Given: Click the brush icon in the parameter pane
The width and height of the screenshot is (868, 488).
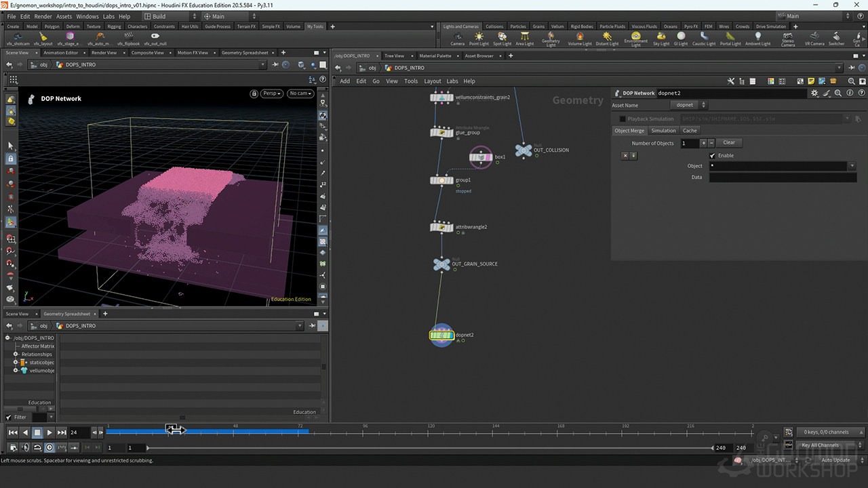Looking at the screenshot, I should pyautogui.click(x=827, y=93).
